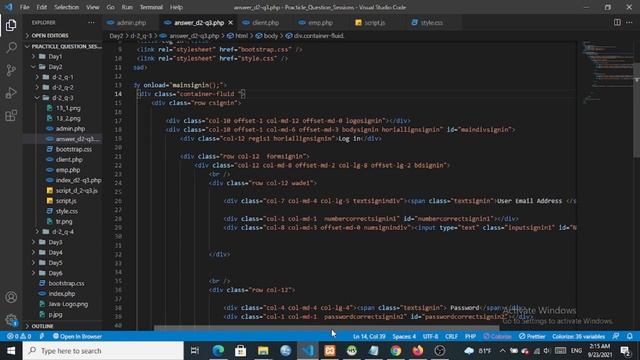Open editor more actions ellipsis

click(629, 22)
